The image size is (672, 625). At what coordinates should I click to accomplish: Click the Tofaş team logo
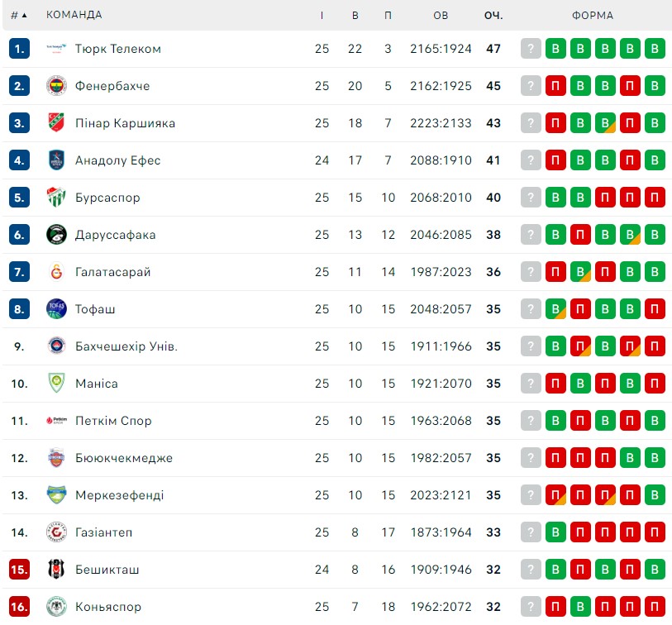point(56,309)
